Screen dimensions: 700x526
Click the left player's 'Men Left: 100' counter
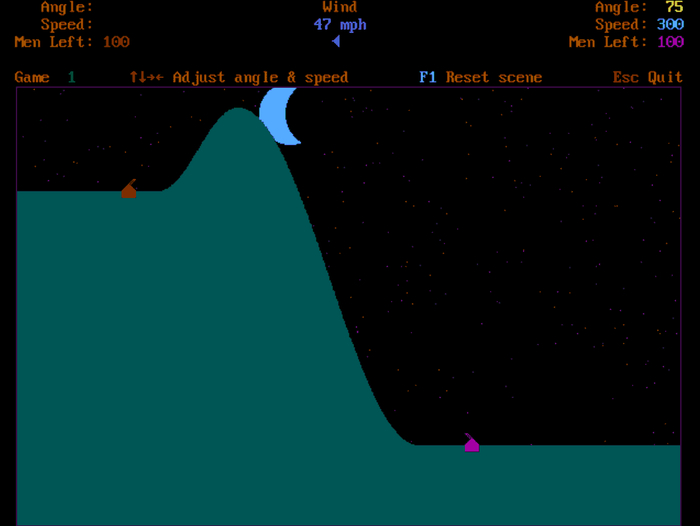pyautogui.click(x=72, y=42)
